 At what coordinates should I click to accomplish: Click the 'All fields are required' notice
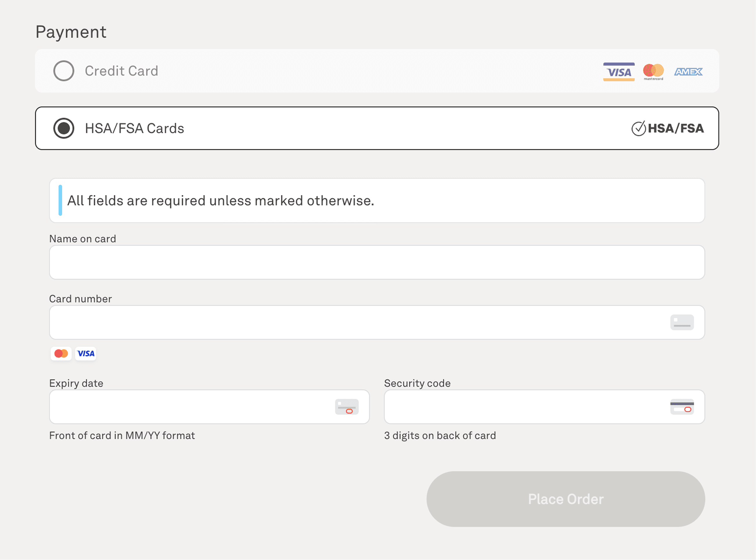tap(220, 201)
